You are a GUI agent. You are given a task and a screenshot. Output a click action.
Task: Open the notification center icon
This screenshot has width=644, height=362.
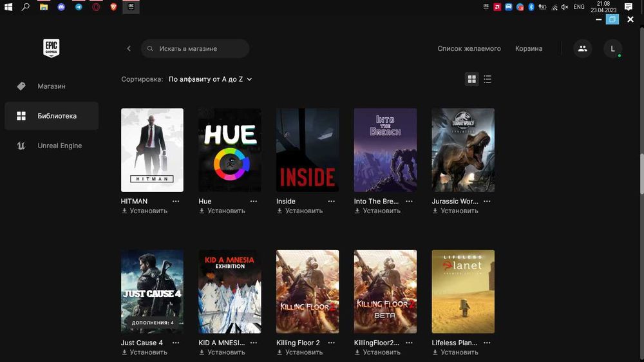pyautogui.click(x=629, y=7)
